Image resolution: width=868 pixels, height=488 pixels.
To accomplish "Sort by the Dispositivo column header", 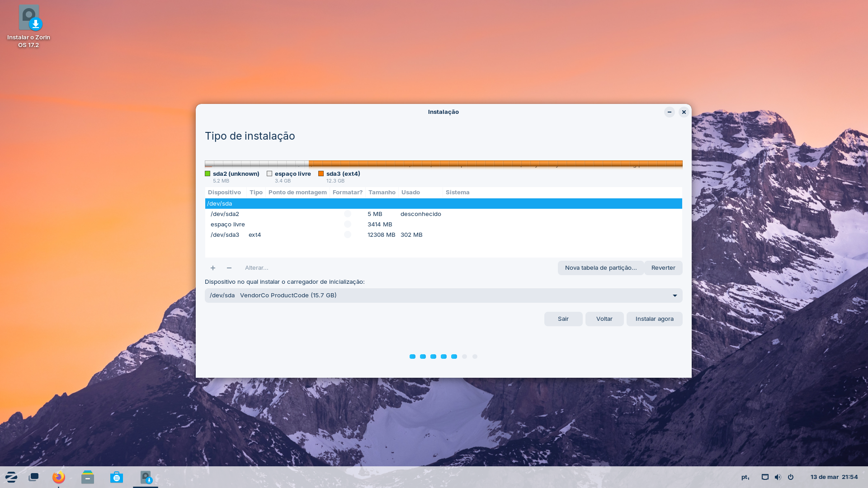I will tap(225, 192).
